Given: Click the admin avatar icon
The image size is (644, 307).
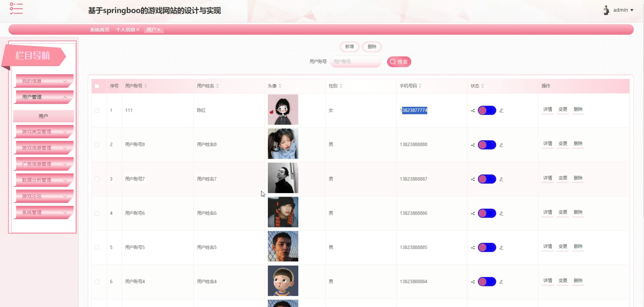Looking at the screenshot, I should pyautogui.click(x=606, y=10).
